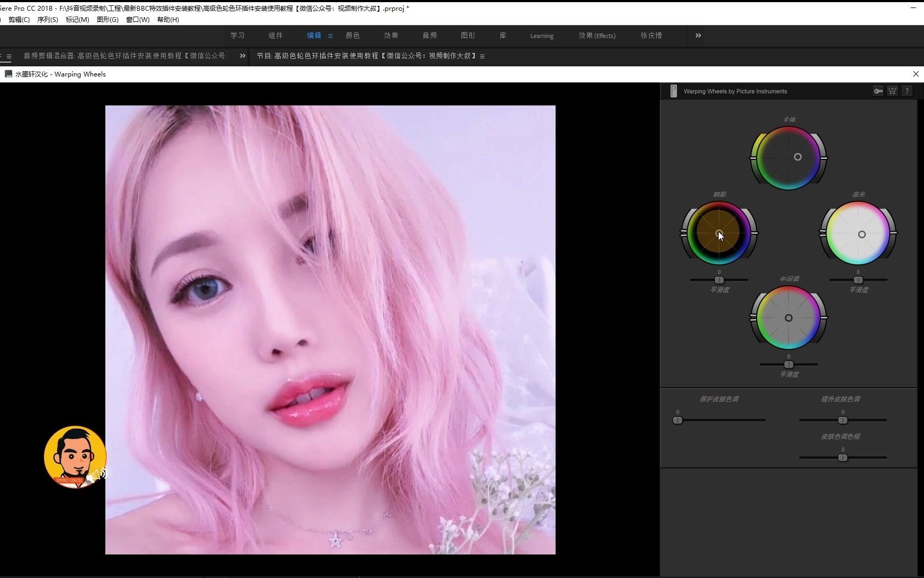
Task: Switch to the 库 workspace
Action: pyautogui.click(x=503, y=35)
